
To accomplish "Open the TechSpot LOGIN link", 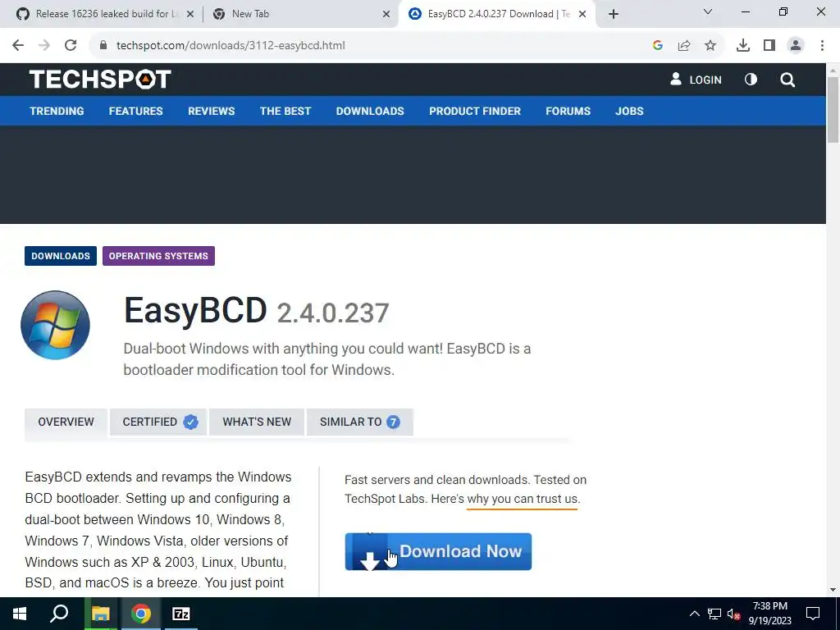I will pos(696,80).
